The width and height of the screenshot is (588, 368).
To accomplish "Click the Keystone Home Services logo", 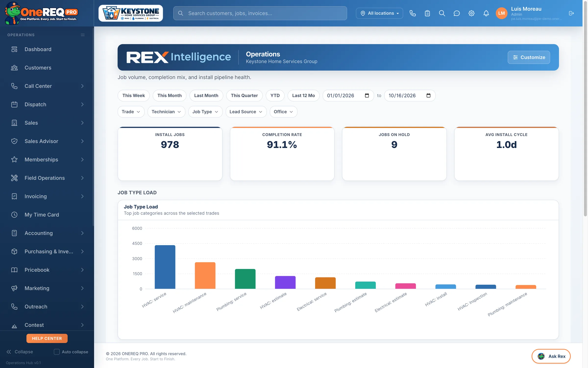I will pyautogui.click(x=131, y=13).
